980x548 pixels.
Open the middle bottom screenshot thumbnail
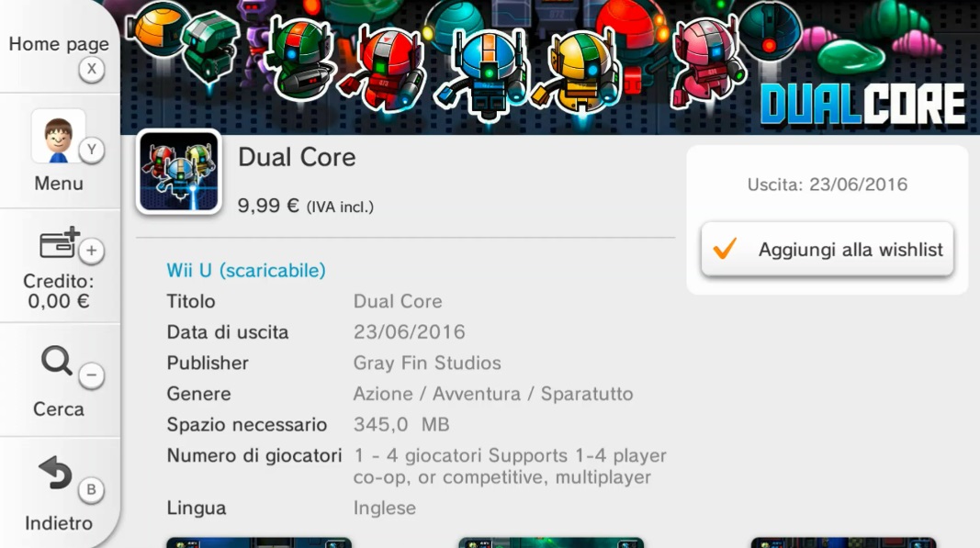551,542
